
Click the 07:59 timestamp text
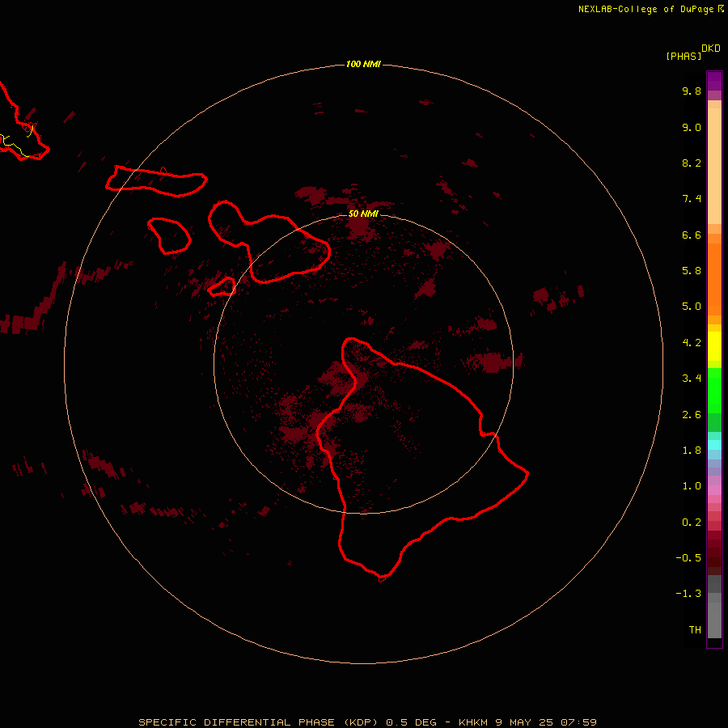[578, 722]
